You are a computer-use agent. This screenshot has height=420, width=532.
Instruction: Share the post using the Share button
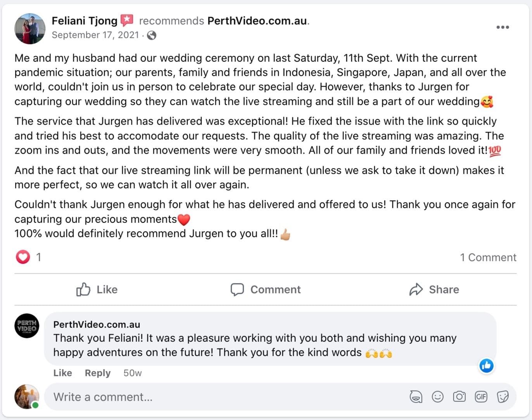tap(434, 289)
